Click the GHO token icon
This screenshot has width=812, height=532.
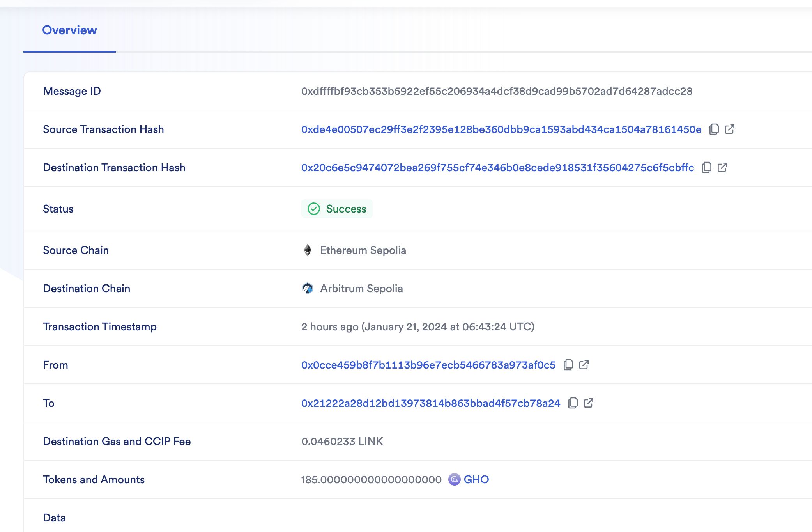click(454, 479)
